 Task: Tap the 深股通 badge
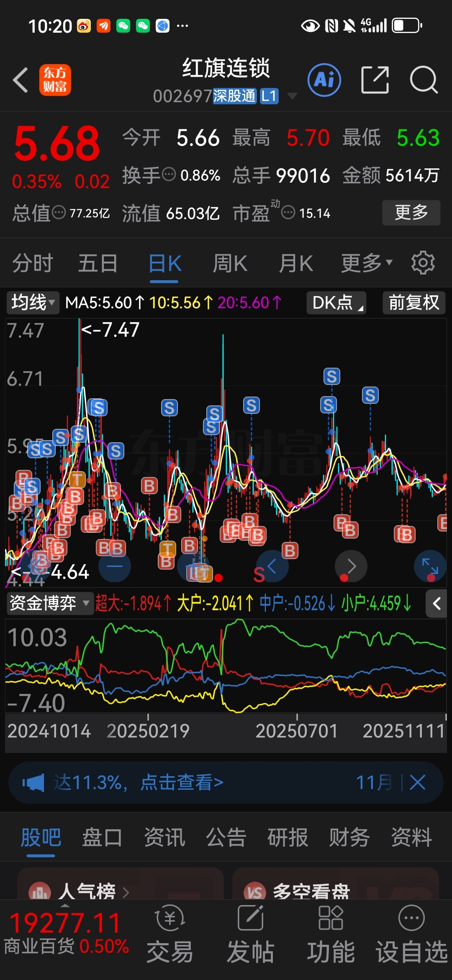pyautogui.click(x=234, y=96)
